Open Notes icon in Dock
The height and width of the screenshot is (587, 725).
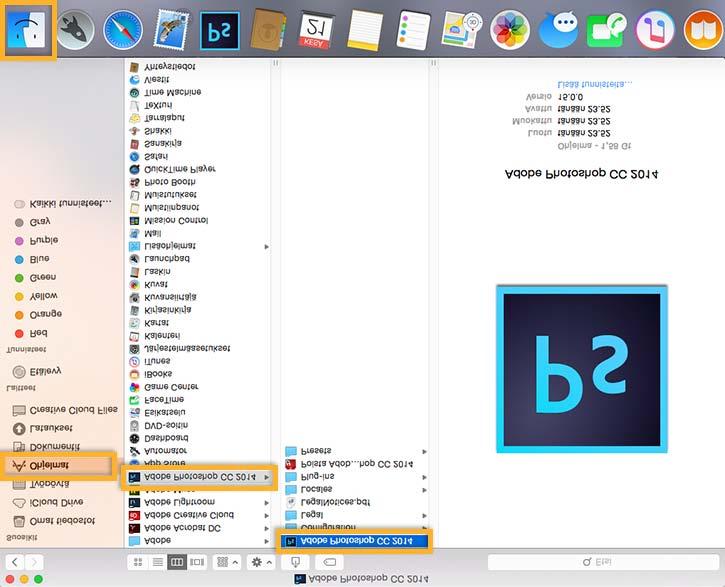pyautogui.click(x=365, y=31)
